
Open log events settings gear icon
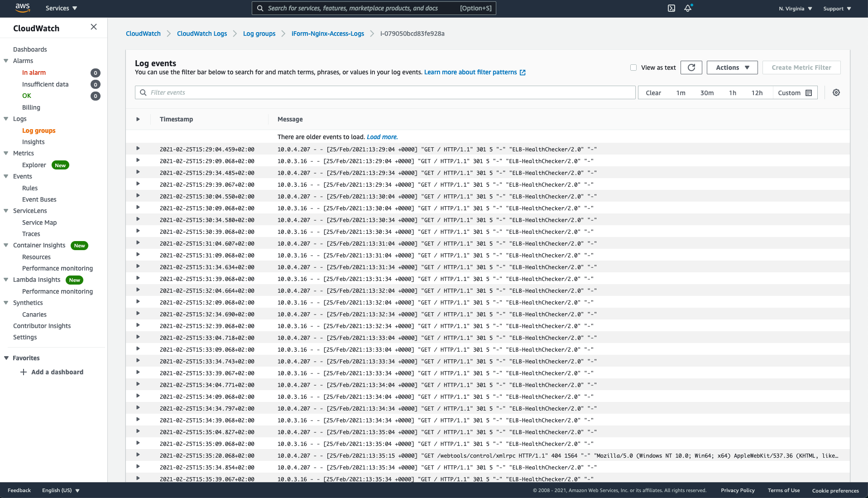pyautogui.click(x=836, y=92)
